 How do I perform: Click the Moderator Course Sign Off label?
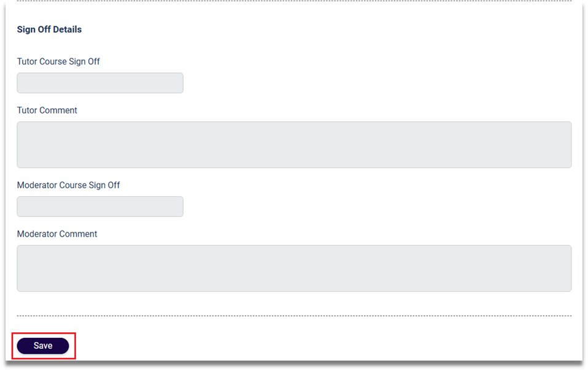point(69,185)
